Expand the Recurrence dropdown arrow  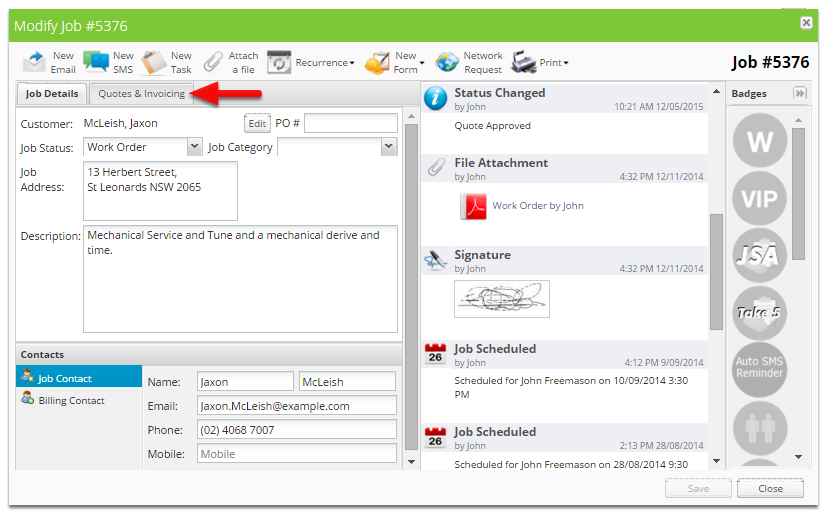[x=352, y=63]
